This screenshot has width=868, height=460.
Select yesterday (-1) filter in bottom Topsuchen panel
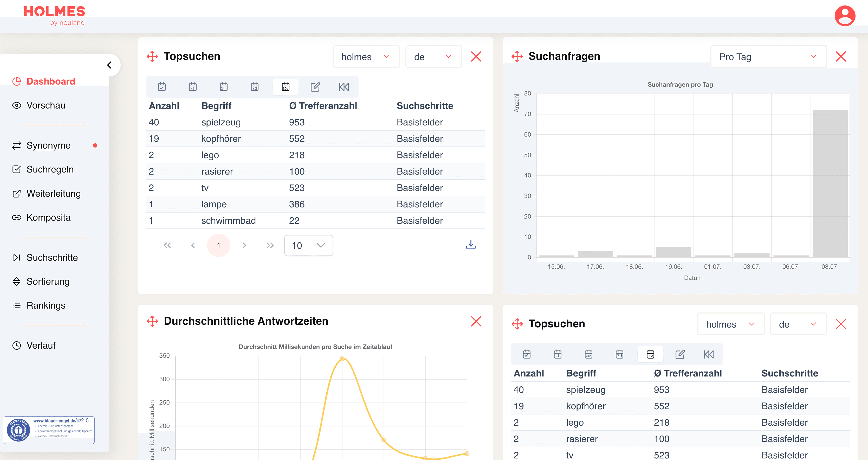[558, 354]
